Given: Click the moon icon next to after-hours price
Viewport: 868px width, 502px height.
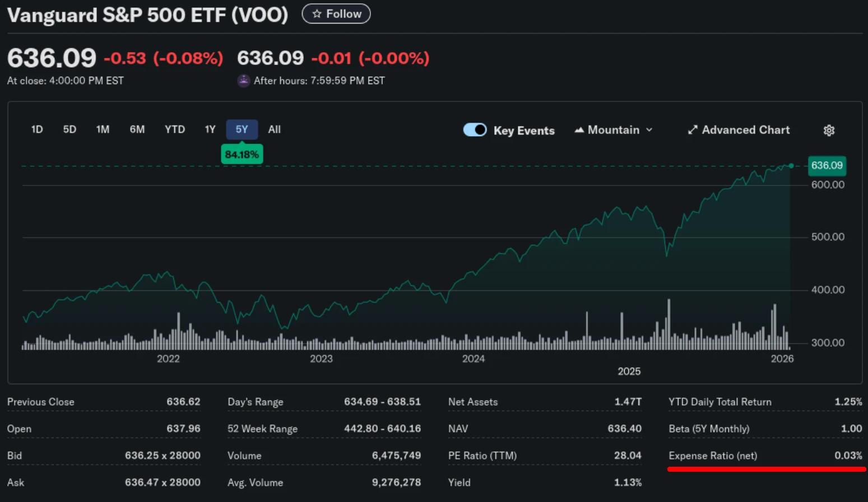Looking at the screenshot, I should [x=243, y=81].
